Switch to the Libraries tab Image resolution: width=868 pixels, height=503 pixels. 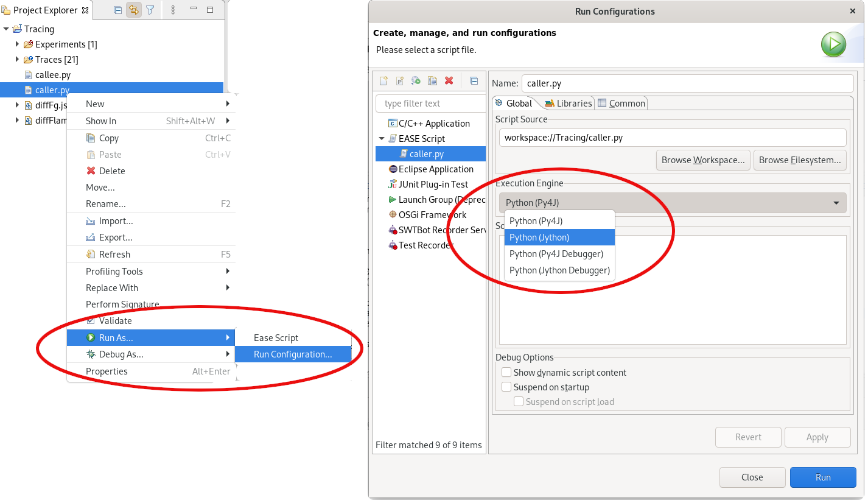coord(568,104)
